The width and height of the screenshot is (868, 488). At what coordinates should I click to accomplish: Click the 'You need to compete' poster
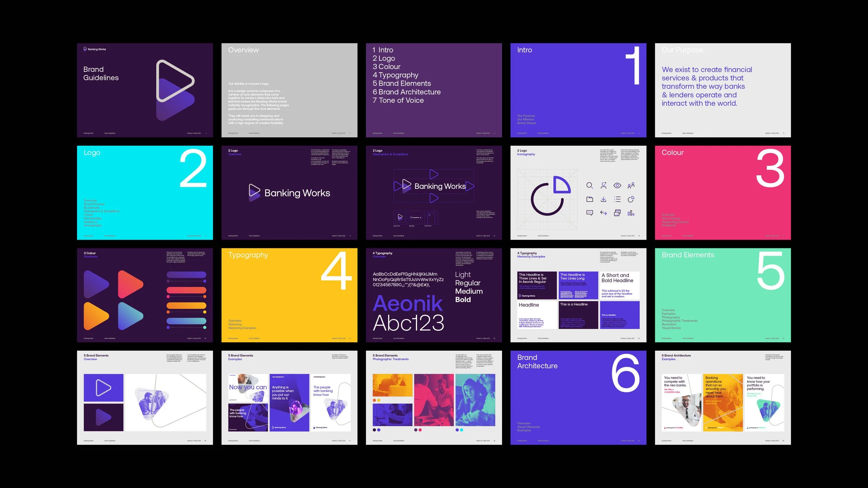coord(682,403)
